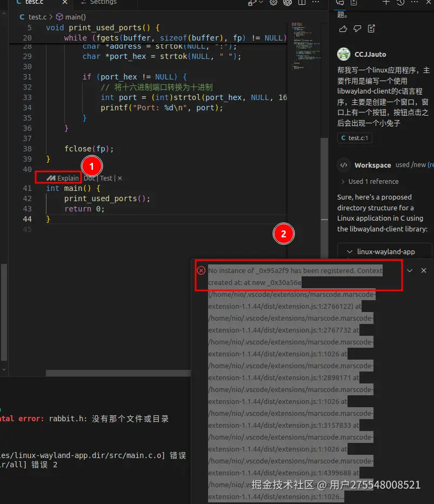Screen dimensions: 434x504
Task: Open the run button dropdown chevron
Action: [x=261, y=3]
